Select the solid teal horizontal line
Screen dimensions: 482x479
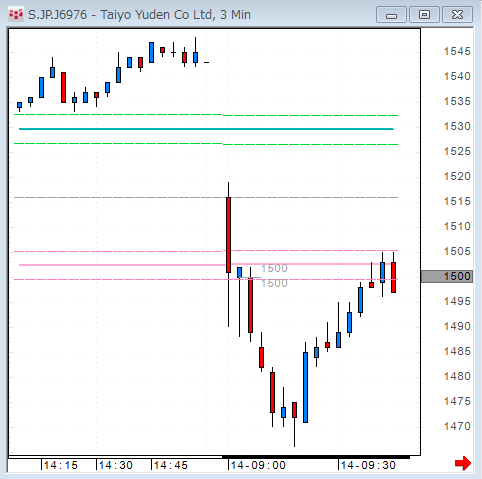pyautogui.click(x=206, y=129)
